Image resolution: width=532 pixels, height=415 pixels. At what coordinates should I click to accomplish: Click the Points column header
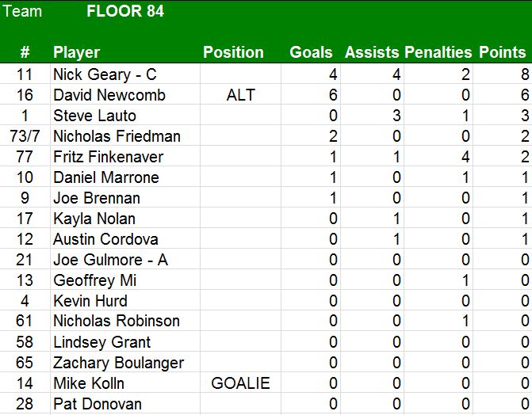point(503,52)
